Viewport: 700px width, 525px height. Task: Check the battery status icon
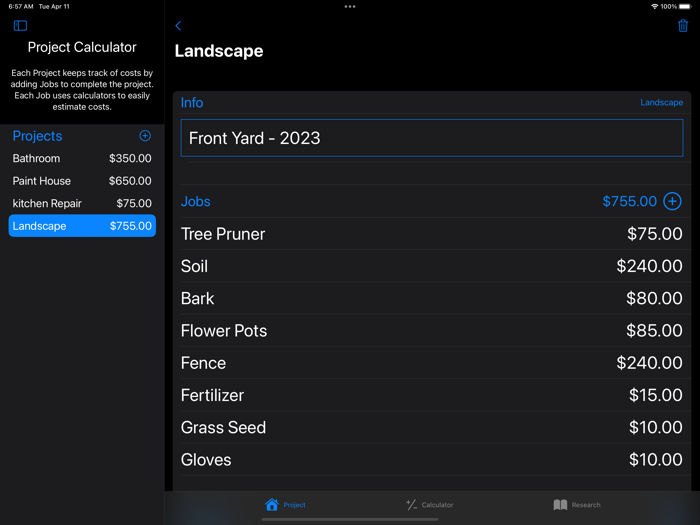click(x=684, y=7)
